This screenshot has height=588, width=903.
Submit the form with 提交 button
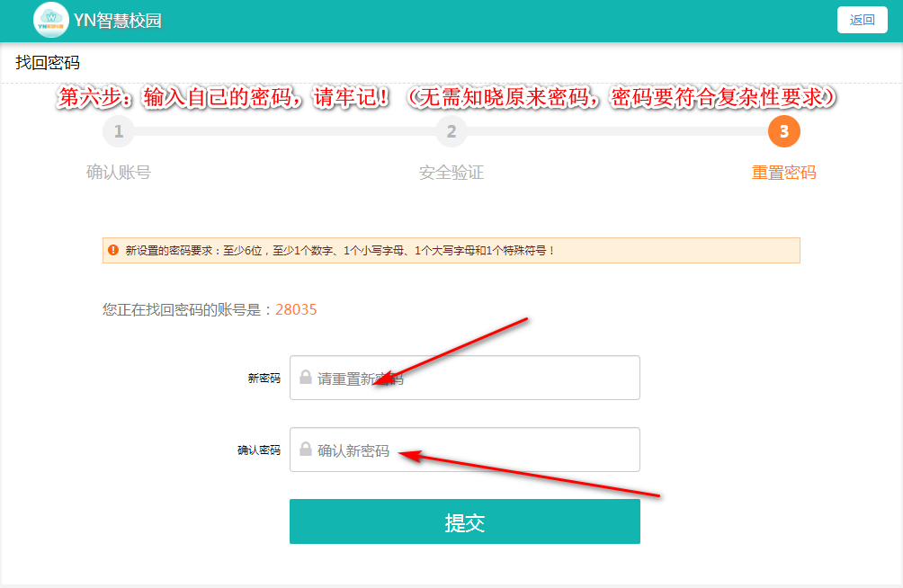coord(464,521)
